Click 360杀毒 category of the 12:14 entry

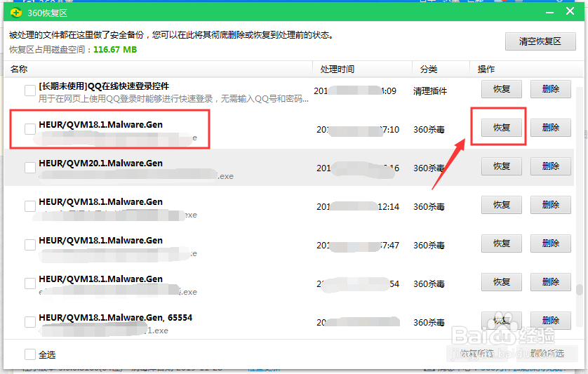(x=429, y=207)
